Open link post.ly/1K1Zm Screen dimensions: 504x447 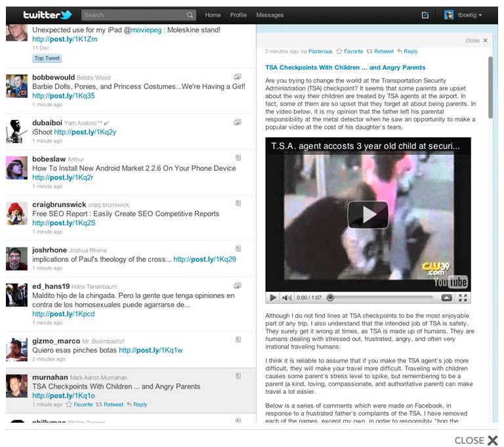(x=64, y=39)
